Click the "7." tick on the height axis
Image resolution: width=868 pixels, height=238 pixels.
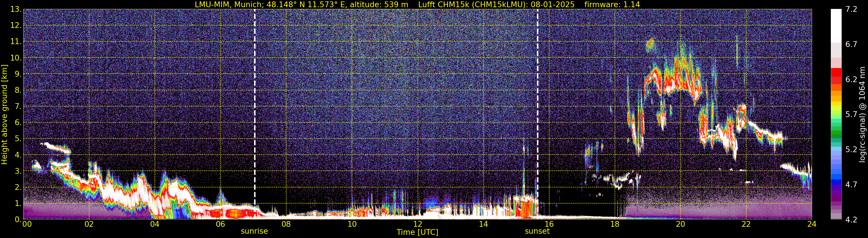click(x=18, y=107)
